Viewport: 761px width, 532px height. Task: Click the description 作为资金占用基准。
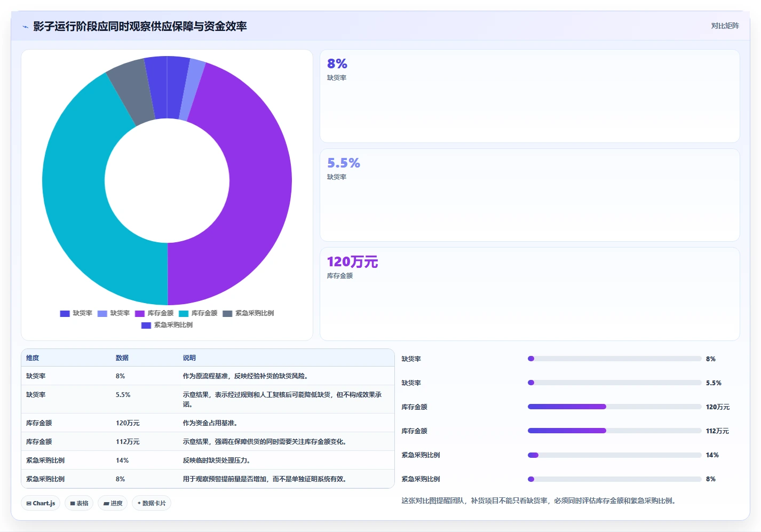[x=210, y=423]
